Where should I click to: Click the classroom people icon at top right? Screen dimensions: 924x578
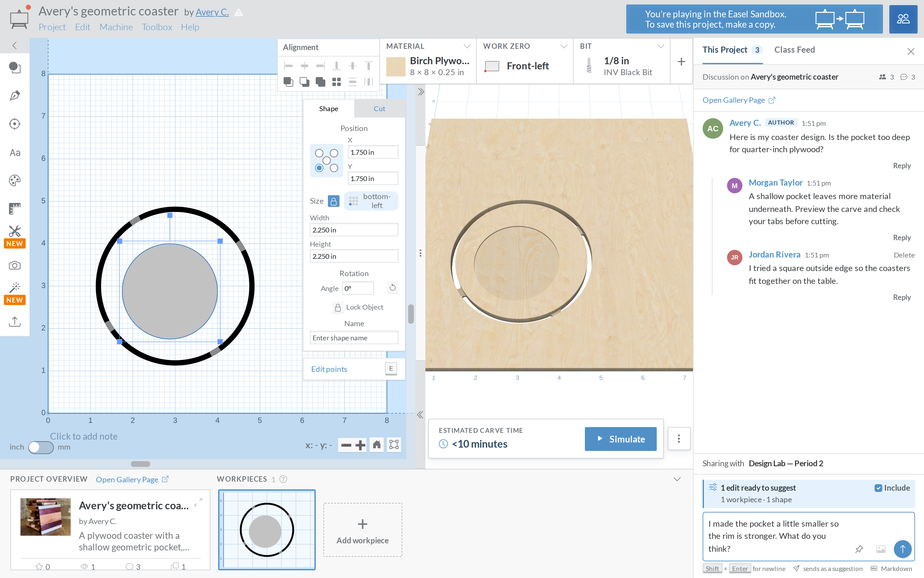pyautogui.click(x=903, y=19)
